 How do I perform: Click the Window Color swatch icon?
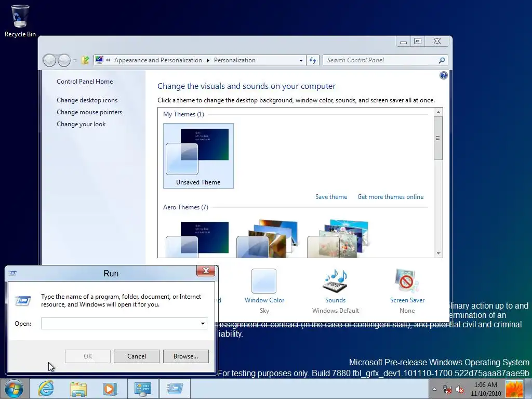(x=264, y=281)
